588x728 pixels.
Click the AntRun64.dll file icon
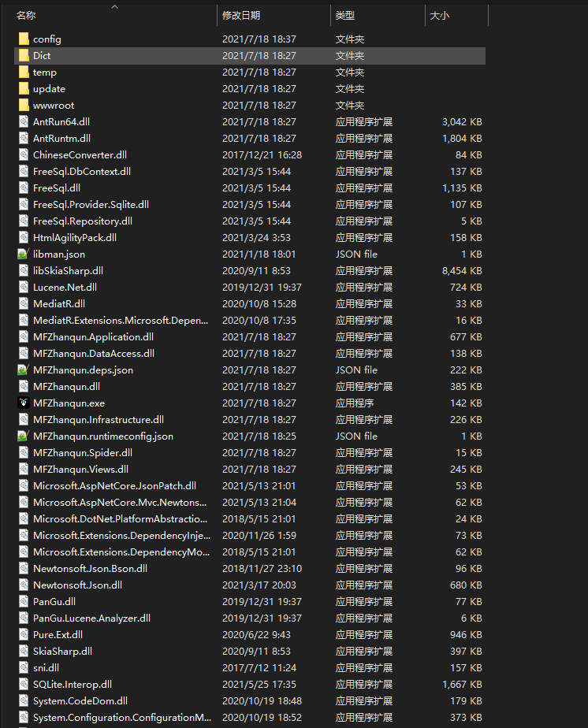[x=24, y=121]
